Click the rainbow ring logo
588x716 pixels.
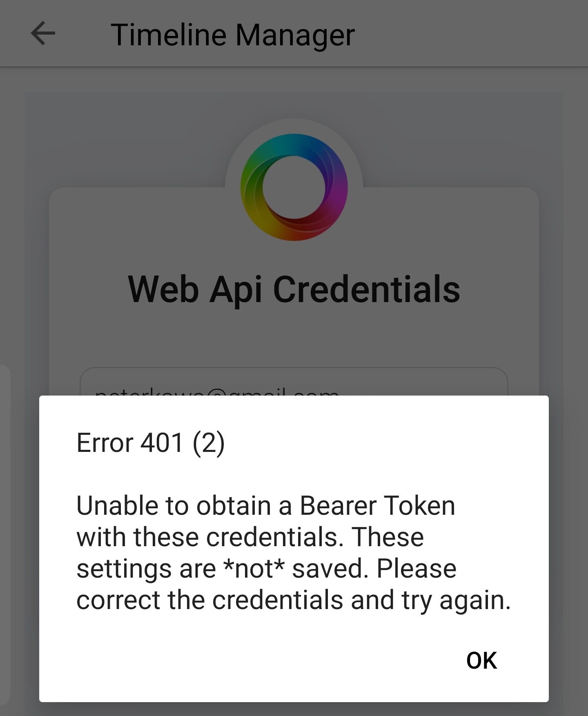pos(294,187)
